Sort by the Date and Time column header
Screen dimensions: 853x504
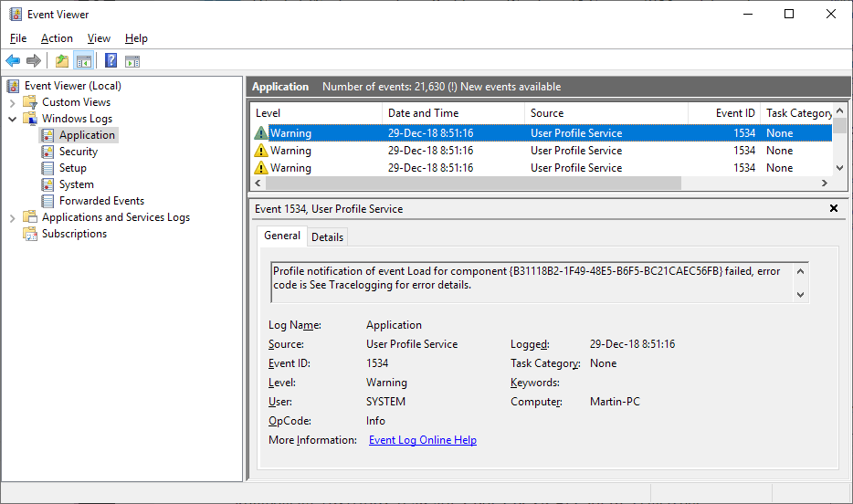coord(453,113)
